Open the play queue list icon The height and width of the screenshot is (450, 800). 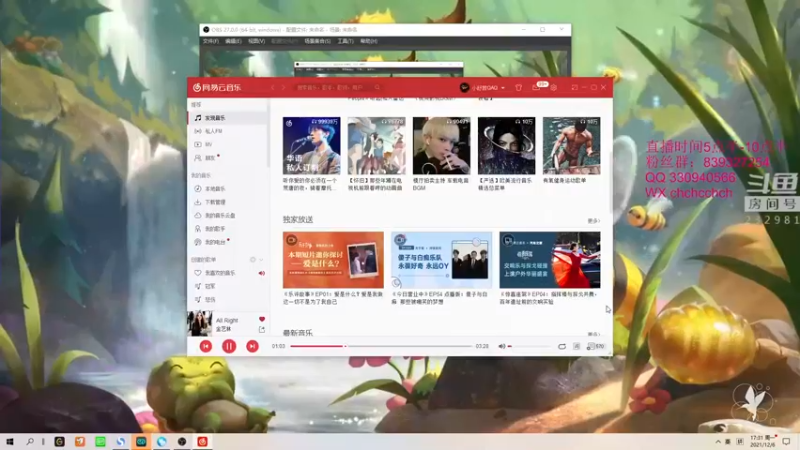click(595, 346)
